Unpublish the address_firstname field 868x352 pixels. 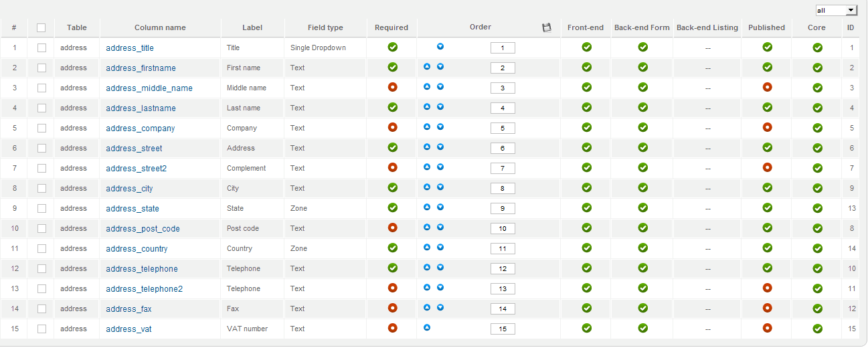pyautogui.click(x=768, y=67)
